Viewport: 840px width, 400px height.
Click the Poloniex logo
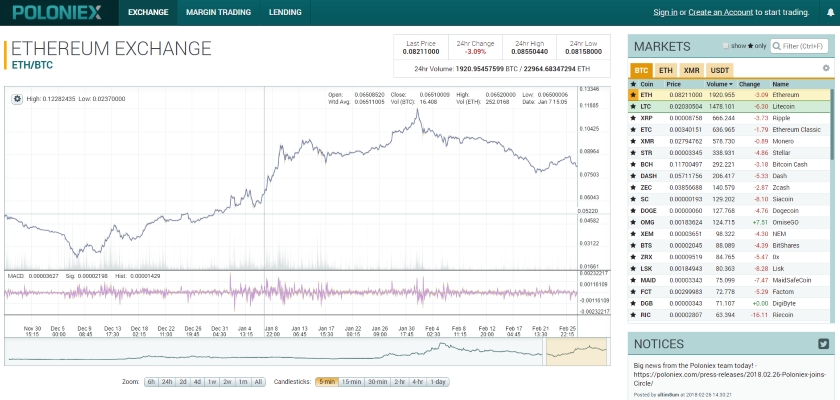coord(57,12)
